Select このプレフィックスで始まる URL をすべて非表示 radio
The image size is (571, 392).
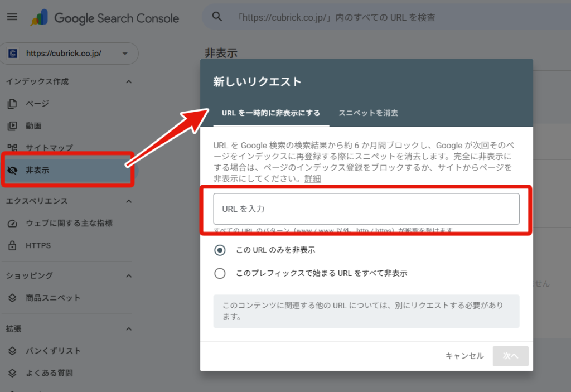tap(220, 273)
